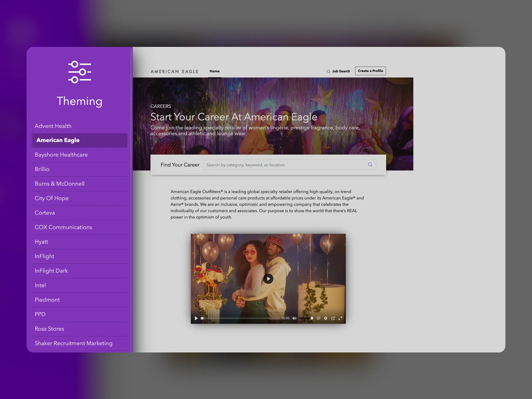
Task: Open the Job Search link
Action: 341,71
